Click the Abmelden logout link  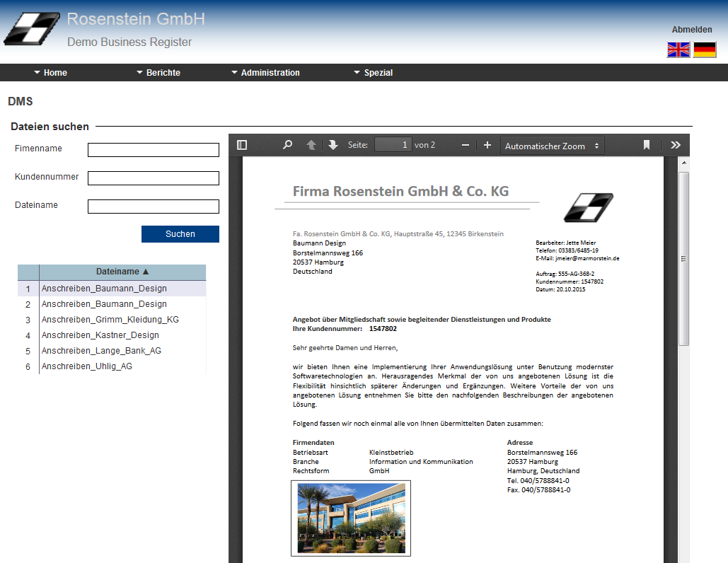[x=691, y=30]
